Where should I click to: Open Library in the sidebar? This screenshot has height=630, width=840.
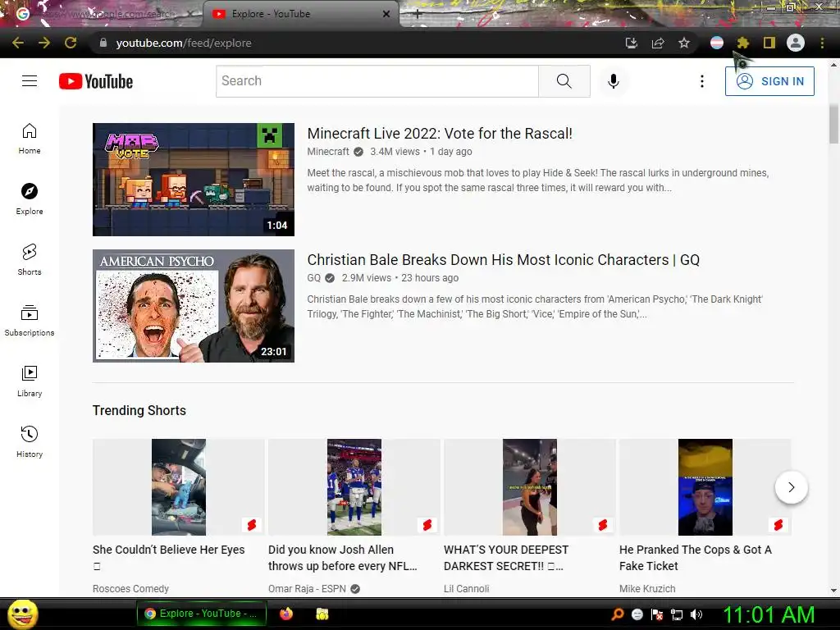pos(30,381)
